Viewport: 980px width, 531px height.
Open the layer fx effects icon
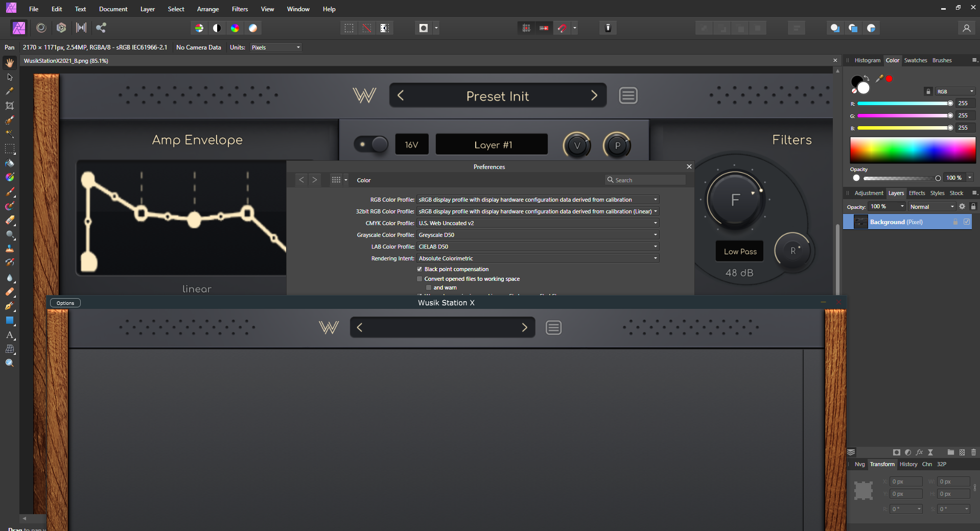(x=919, y=452)
